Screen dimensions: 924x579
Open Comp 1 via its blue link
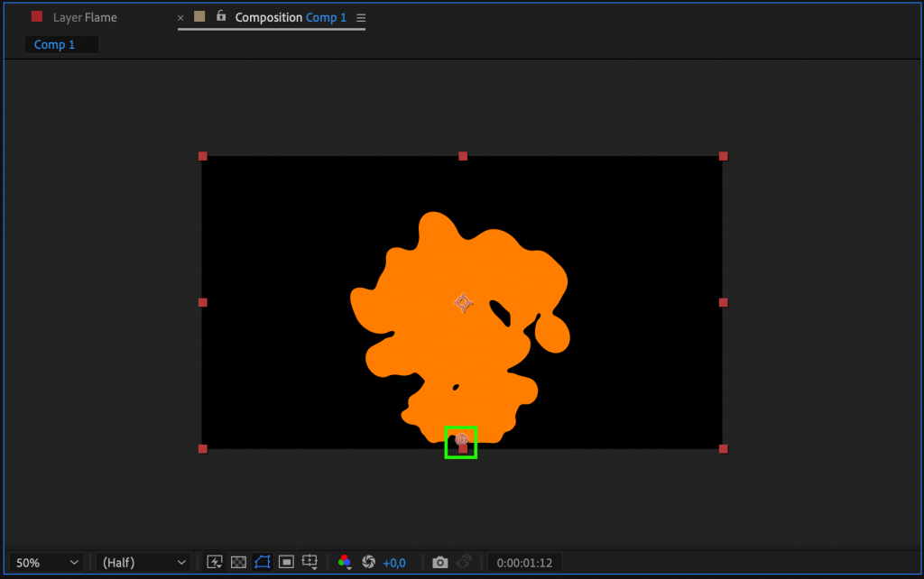click(x=326, y=16)
